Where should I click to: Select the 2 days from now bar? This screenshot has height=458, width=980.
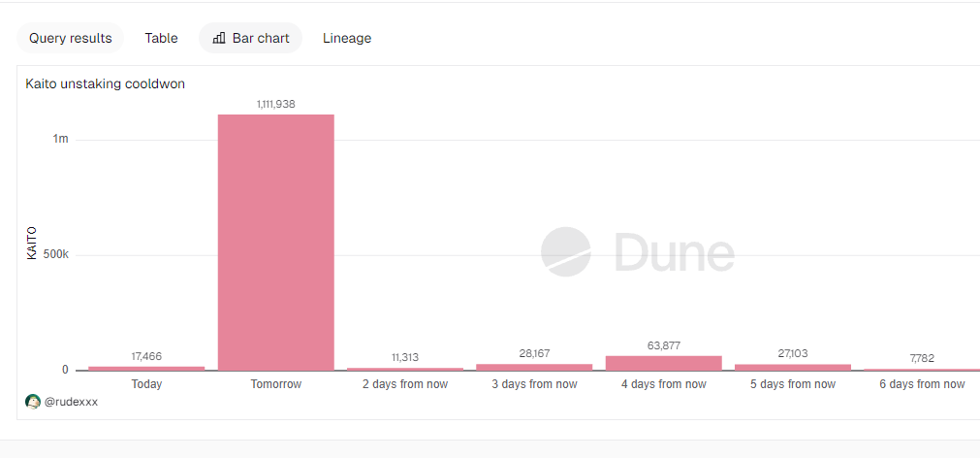pyautogui.click(x=404, y=369)
